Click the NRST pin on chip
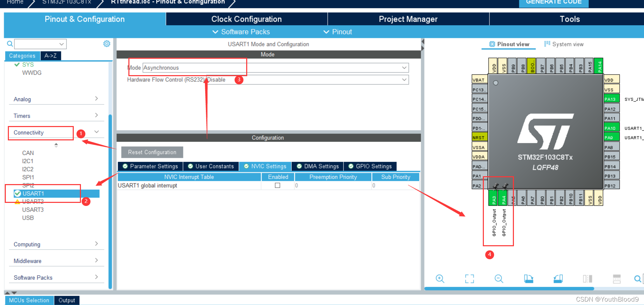Image resolution: width=644 pixels, height=305 pixels. click(479, 138)
